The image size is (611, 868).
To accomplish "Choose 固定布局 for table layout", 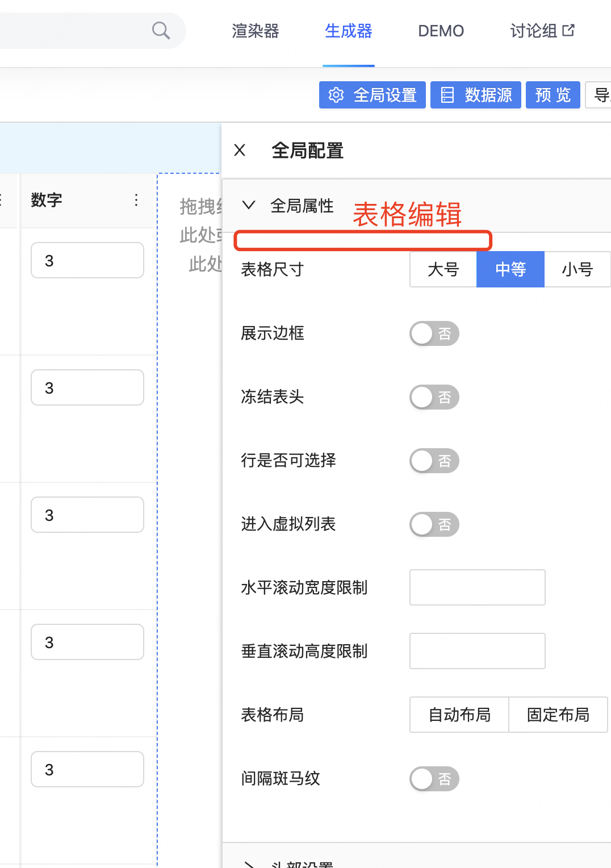I will click(558, 715).
